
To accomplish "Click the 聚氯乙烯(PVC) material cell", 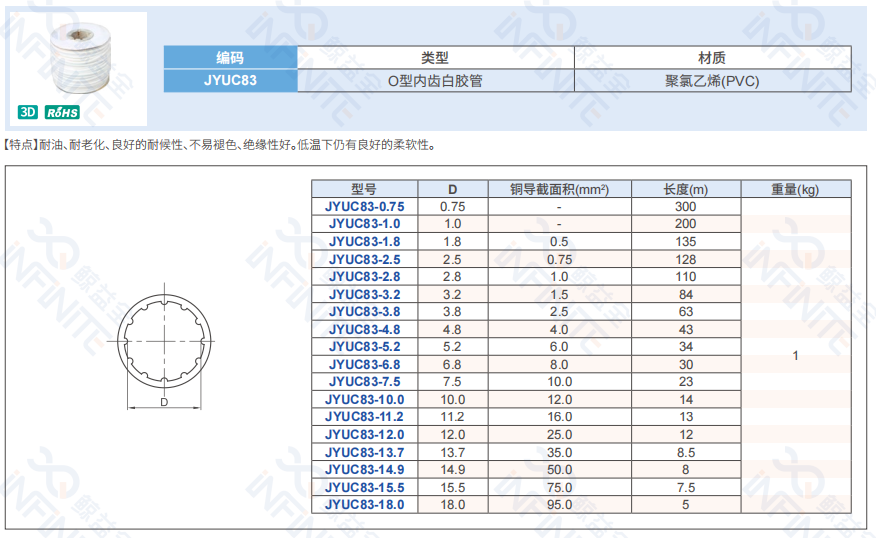I will click(712, 81).
